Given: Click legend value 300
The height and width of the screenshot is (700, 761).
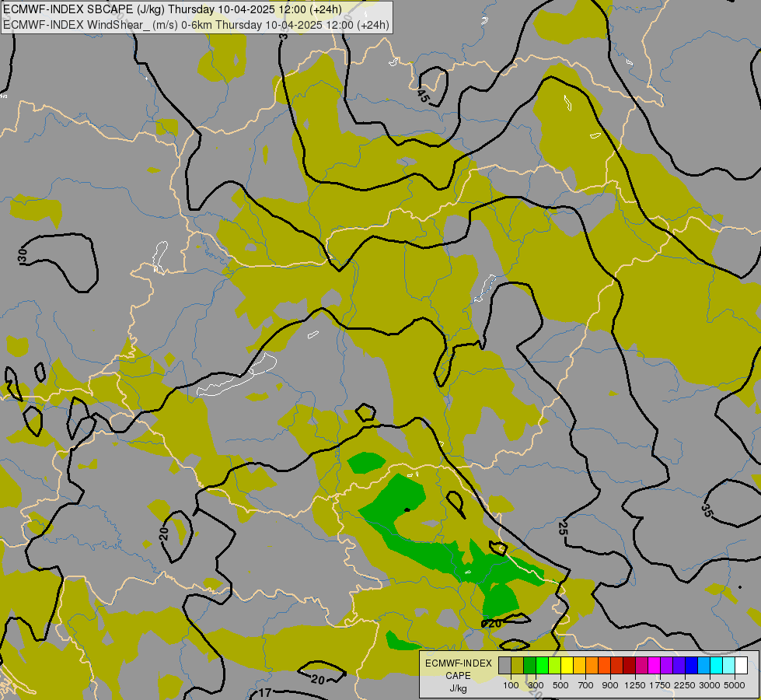Looking at the screenshot, I should 536,685.
